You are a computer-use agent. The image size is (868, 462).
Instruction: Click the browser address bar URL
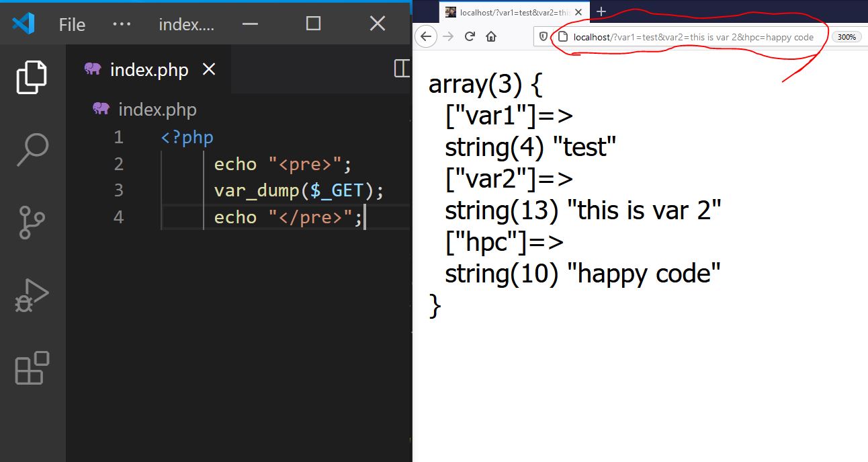pyautogui.click(x=693, y=37)
